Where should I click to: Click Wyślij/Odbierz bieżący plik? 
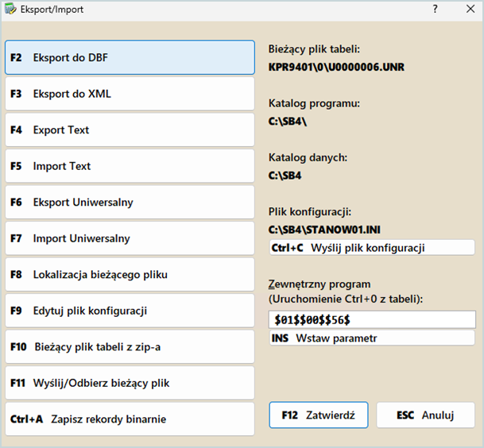pos(130,383)
